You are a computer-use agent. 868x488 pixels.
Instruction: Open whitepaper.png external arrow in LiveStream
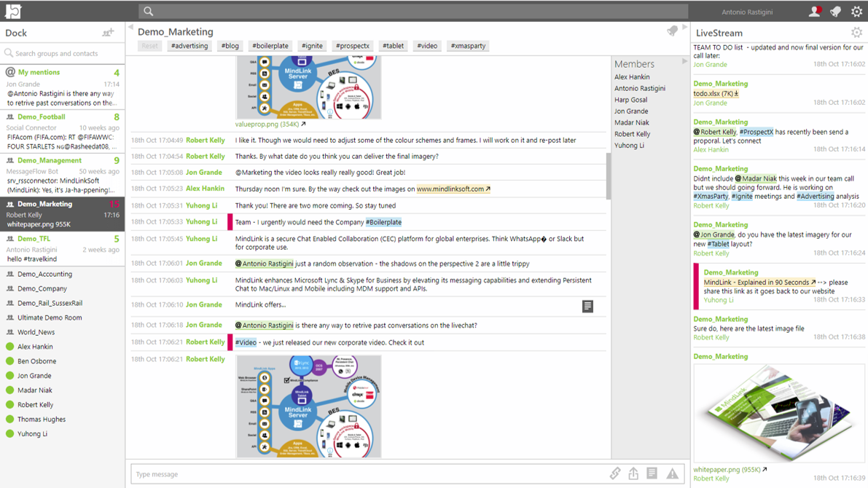[x=765, y=469]
